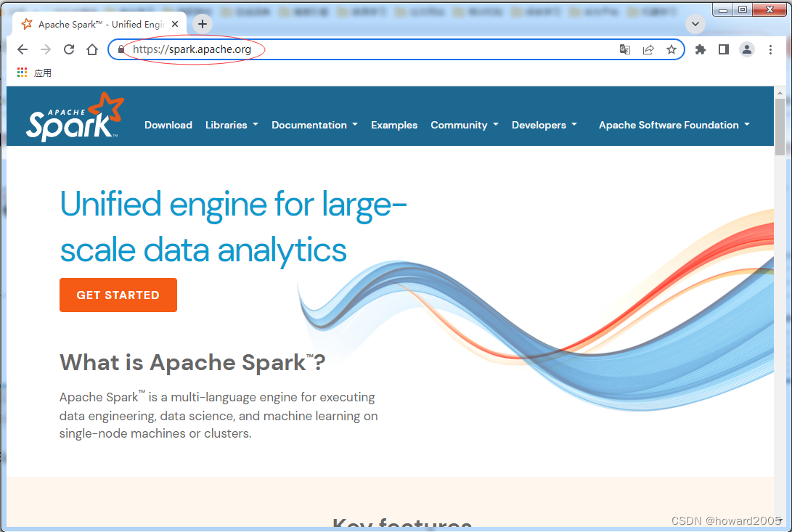This screenshot has width=792, height=532.
Task: Select the Apache Spark browser tab
Action: (x=99, y=24)
